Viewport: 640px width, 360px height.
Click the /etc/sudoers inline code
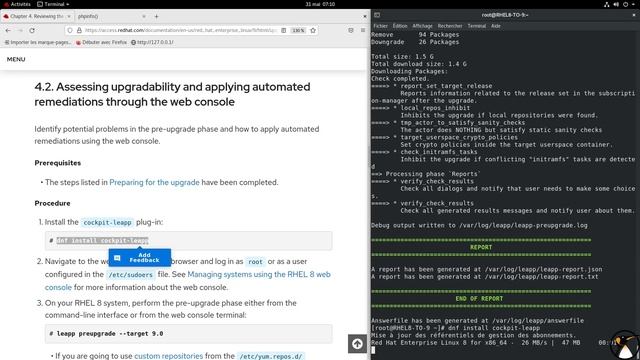[x=131, y=275]
